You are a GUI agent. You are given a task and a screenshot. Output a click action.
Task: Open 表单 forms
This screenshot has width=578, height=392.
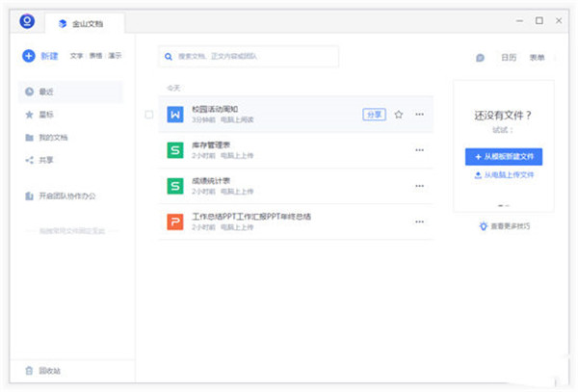(x=538, y=58)
